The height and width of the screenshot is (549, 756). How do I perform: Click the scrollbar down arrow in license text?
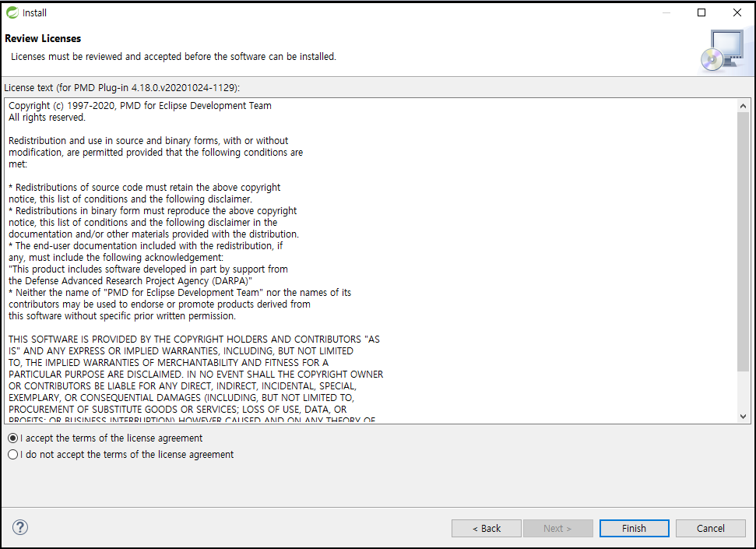tap(743, 417)
